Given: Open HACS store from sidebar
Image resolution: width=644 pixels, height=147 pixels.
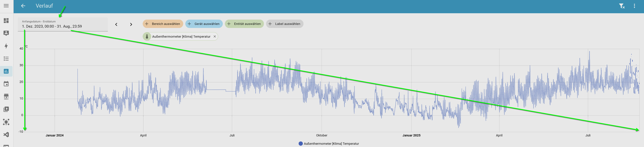Looking at the screenshot, I should (x=6, y=97).
